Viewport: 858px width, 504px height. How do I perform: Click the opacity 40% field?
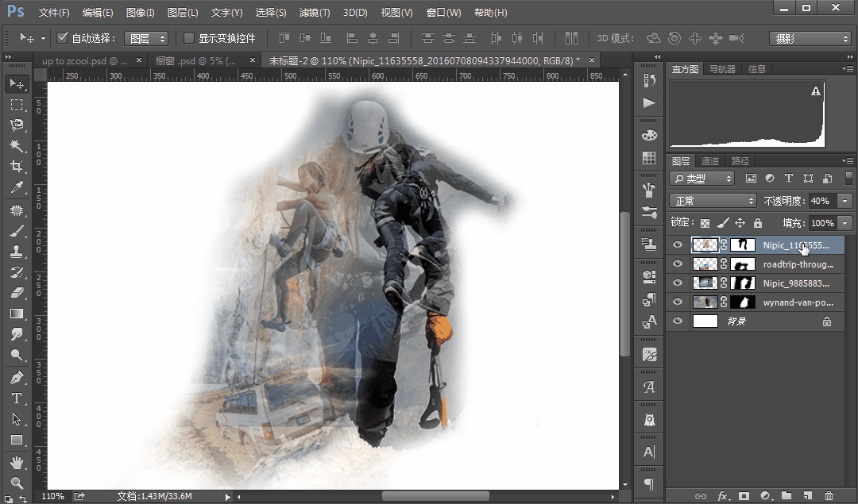click(x=822, y=201)
